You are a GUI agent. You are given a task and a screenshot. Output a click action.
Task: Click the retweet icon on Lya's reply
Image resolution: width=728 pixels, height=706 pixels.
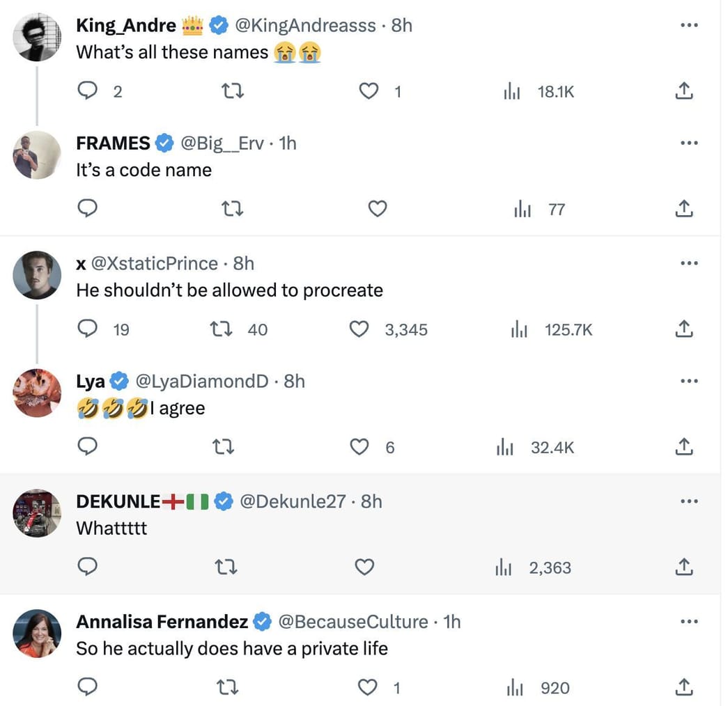(x=224, y=447)
